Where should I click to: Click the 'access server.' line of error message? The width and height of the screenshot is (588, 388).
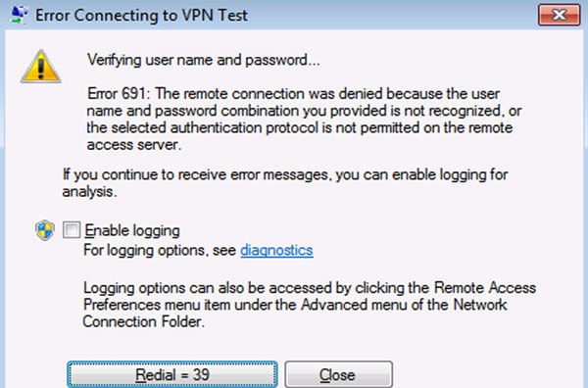click(x=134, y=145)
